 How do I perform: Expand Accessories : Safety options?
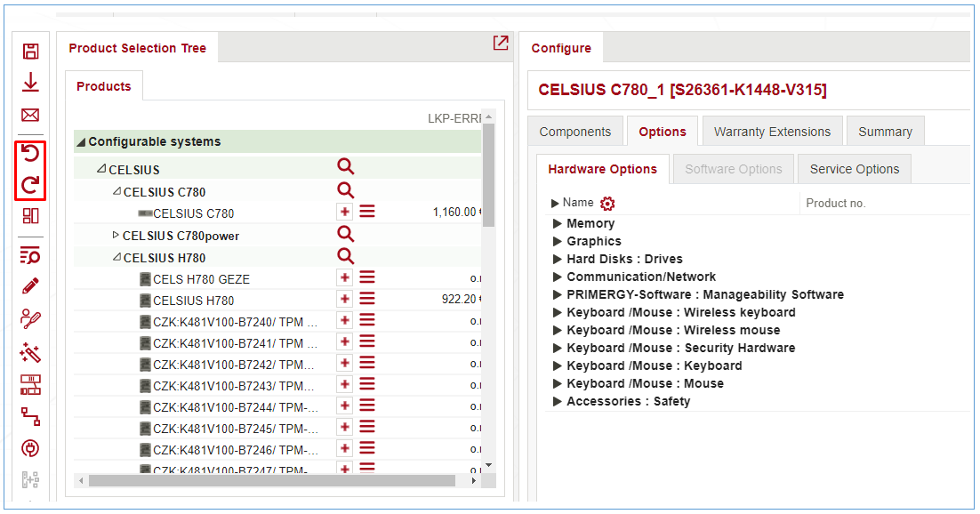click(x=558, y=401)
